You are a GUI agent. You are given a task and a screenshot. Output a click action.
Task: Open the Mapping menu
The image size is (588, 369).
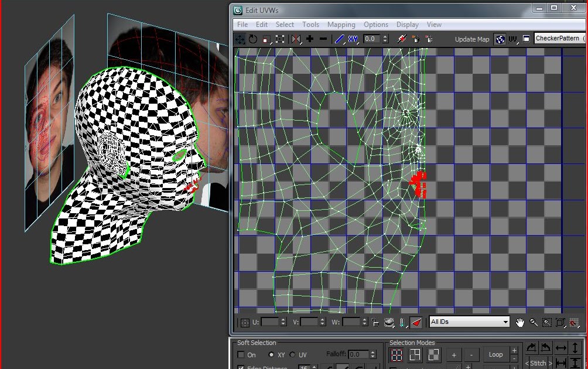point(341,25)
